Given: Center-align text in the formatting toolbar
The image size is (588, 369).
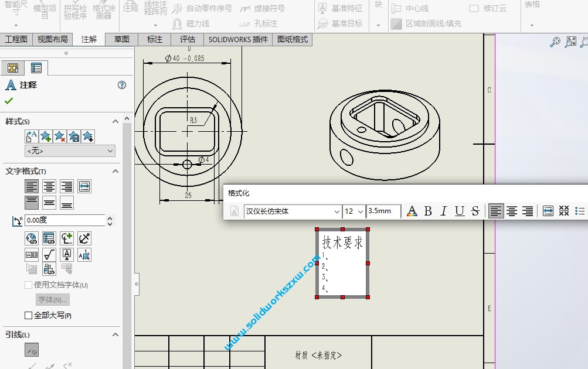Looking at the screenshot, I should (512, 211).
